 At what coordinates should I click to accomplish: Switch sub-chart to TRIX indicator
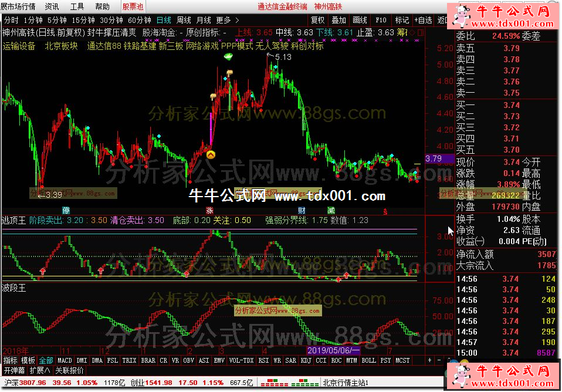129,360
